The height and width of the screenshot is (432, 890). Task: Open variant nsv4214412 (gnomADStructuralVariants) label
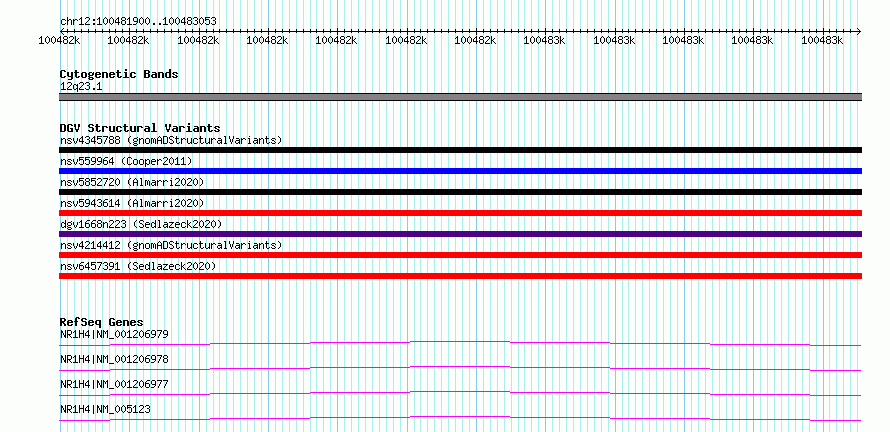pyautogui.click(x=171, y=245)
